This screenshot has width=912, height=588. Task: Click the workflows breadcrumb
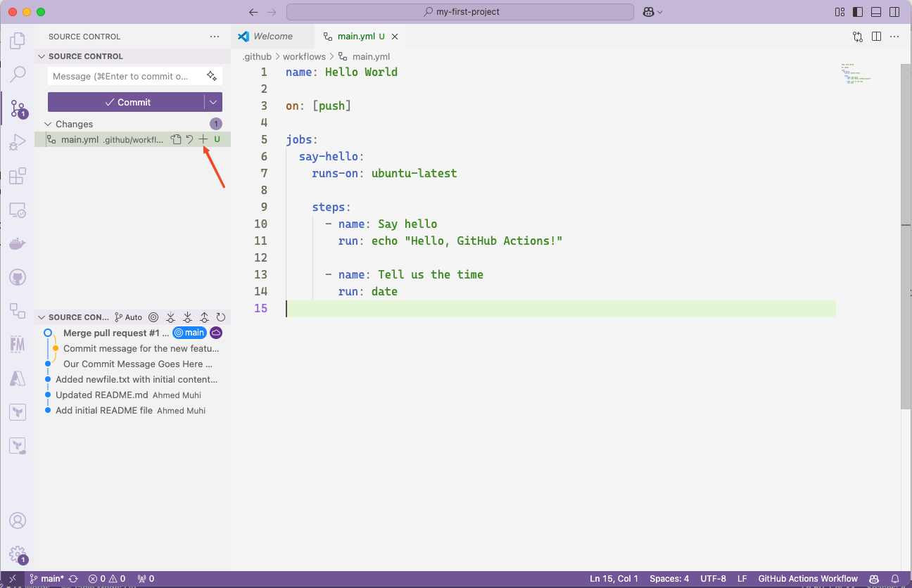(x=304, y=56)
